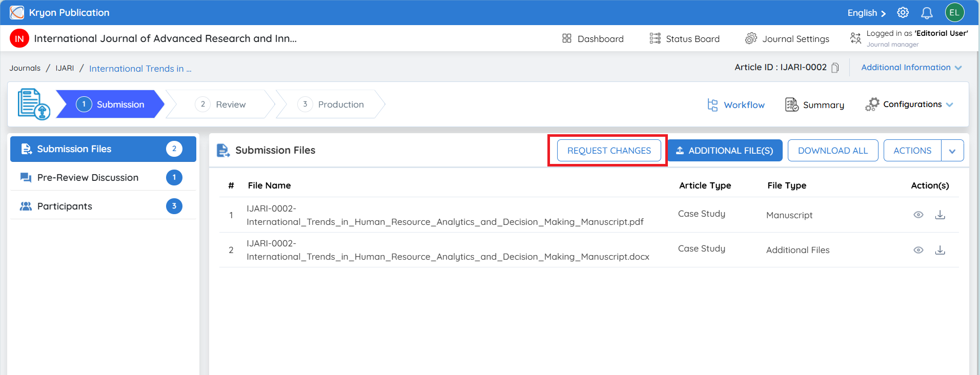Select the Manuscript.docx file name
Viewport: 980px width, 375px height.
point(448,250)
